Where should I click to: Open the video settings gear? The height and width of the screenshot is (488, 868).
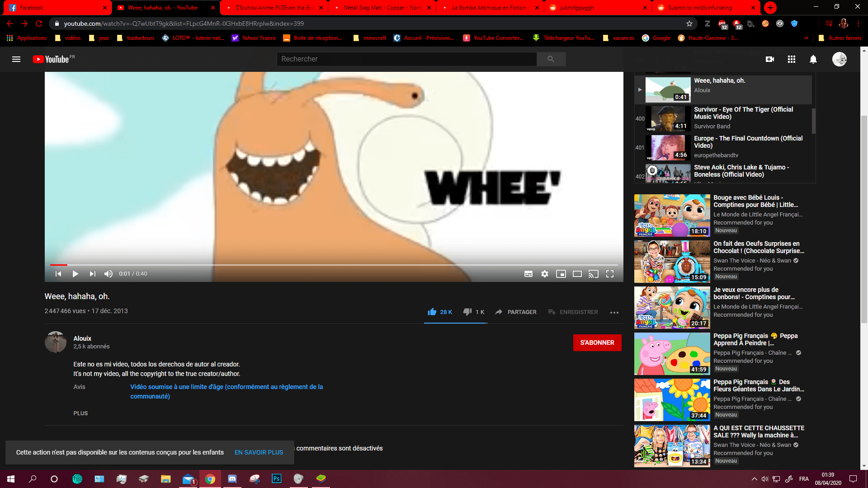pos(545,274)
